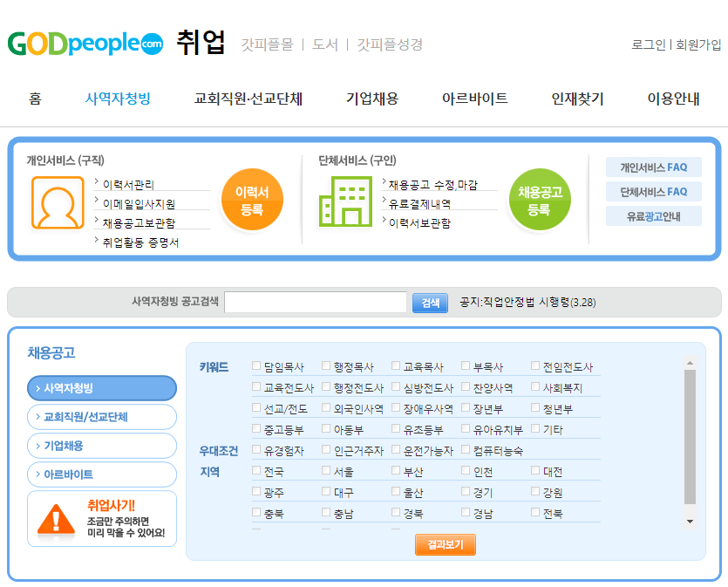Click the green building organization icon
Screen dimensions: 728x587
(345, 201)
